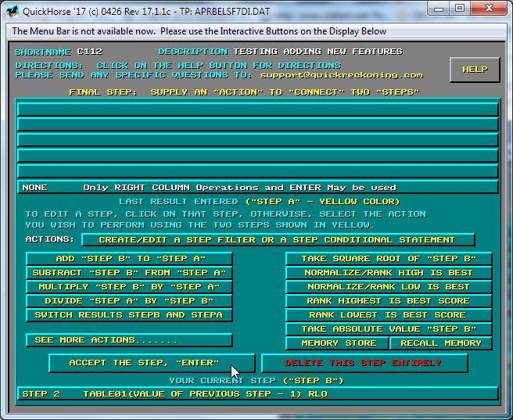Accept the step with ENTER button
The height and width of the screenshot is (420, 513).
point(152,363)
